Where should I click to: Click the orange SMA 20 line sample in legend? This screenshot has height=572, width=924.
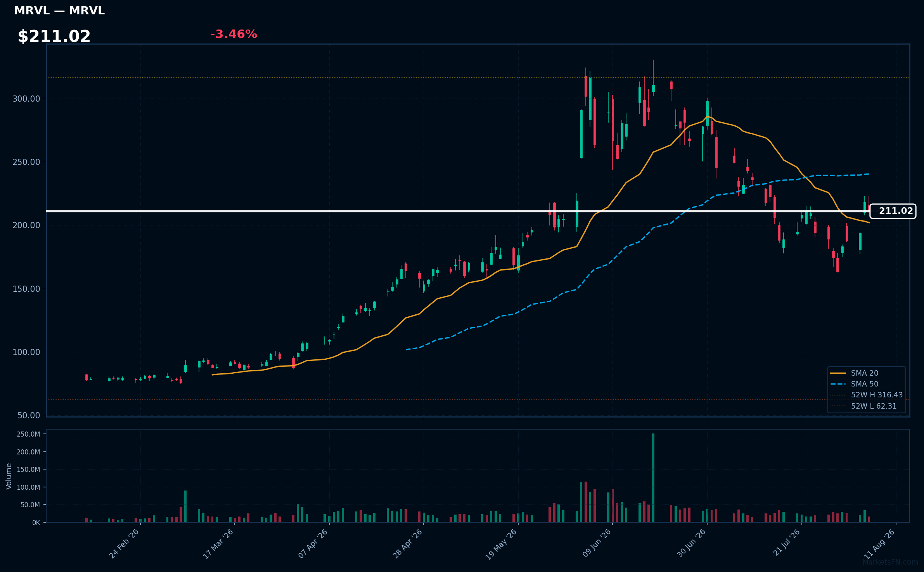838,373
